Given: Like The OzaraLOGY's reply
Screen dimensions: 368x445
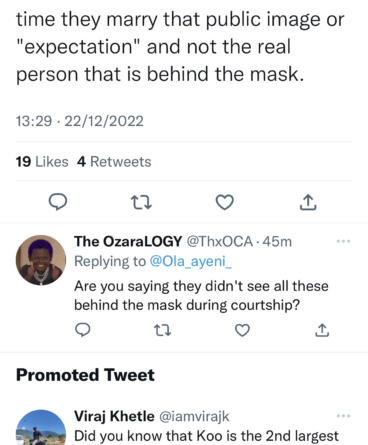Looking at the screenshot, I should tap(242, 330).
